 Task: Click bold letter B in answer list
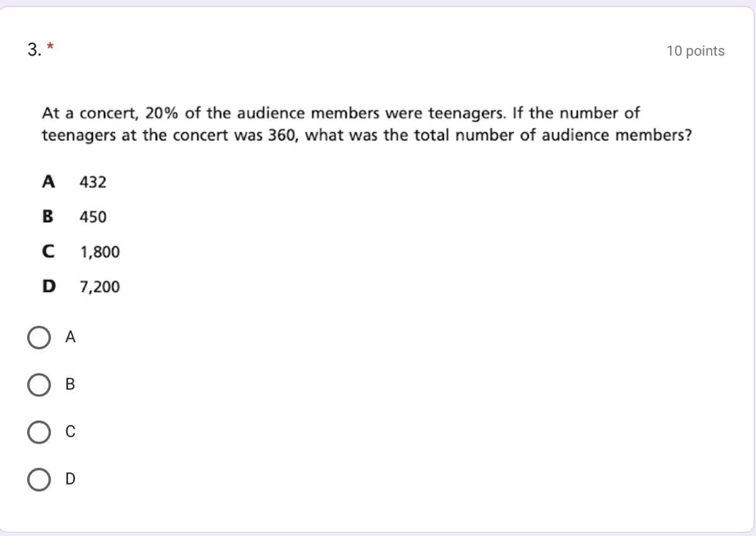[x=48, y=217]
